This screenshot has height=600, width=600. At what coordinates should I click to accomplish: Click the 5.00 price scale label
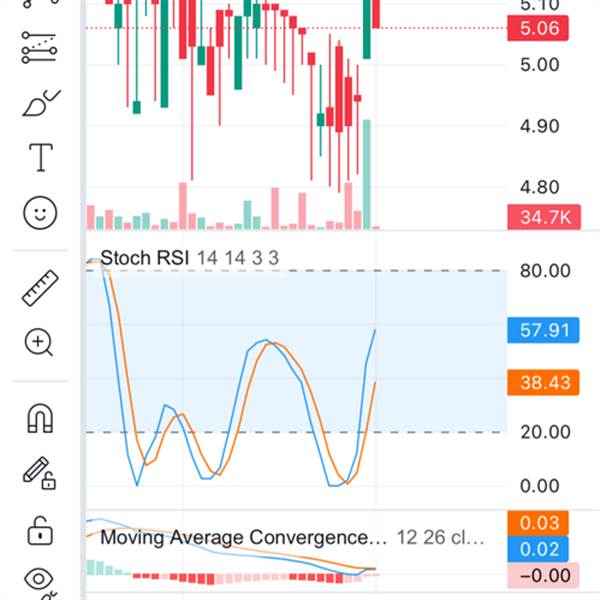click(540, 64)
